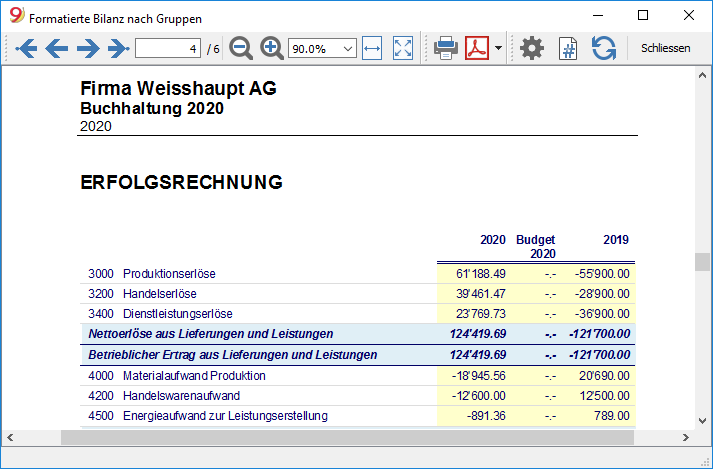Select the row 3400 Dienstleistungserlöse
The image size is (713, 469).
pos(357,314)
